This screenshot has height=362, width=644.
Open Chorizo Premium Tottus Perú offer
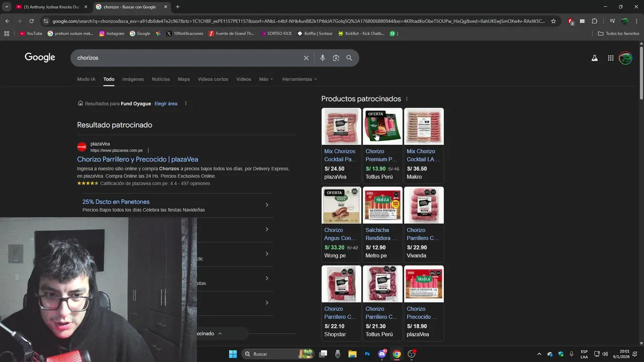click(x=382, y=145)
